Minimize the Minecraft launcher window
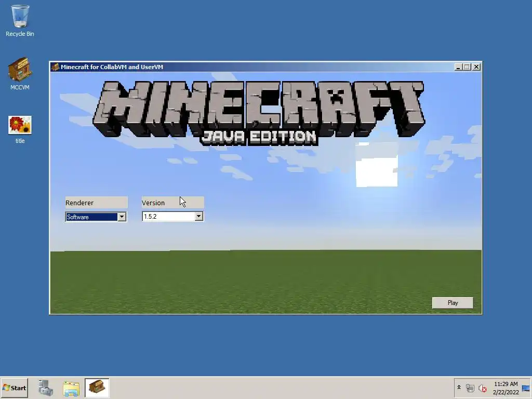The height and width of the screenshot is (399, 532). coord(458,67)
